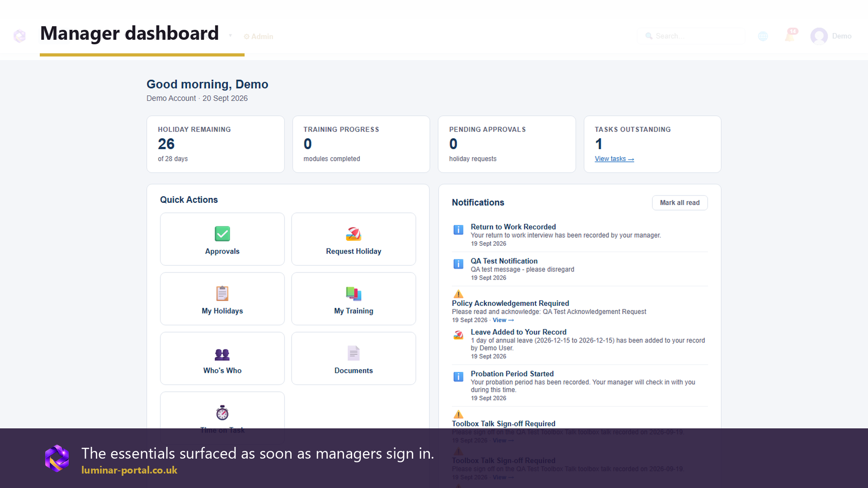Viewport: 868px width, 488px height.
Task: Open the Demo user avatar menu
Action: 831,36
